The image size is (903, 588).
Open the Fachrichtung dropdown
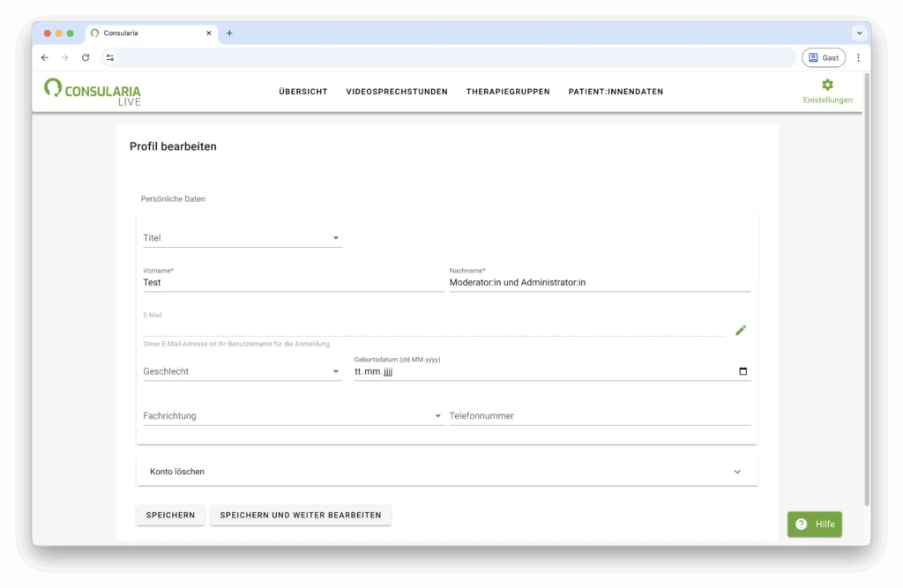(293, 416)
